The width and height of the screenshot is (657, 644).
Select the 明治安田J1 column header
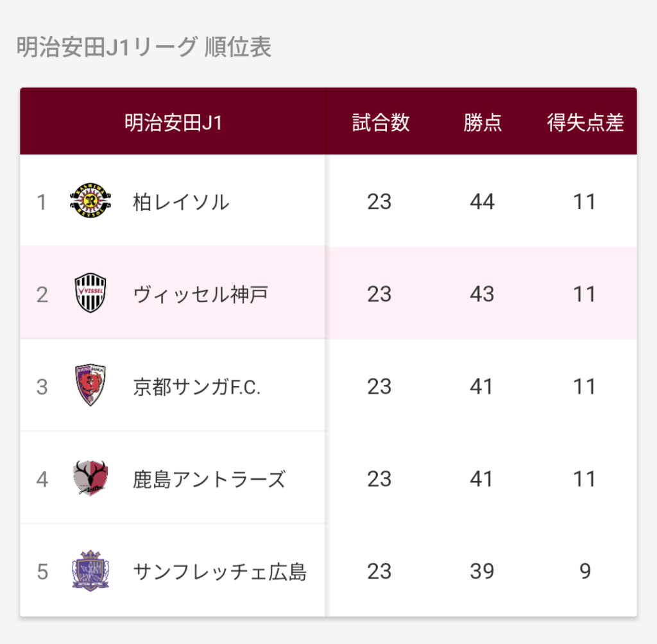pyautogui.click(x=173, y=123)
